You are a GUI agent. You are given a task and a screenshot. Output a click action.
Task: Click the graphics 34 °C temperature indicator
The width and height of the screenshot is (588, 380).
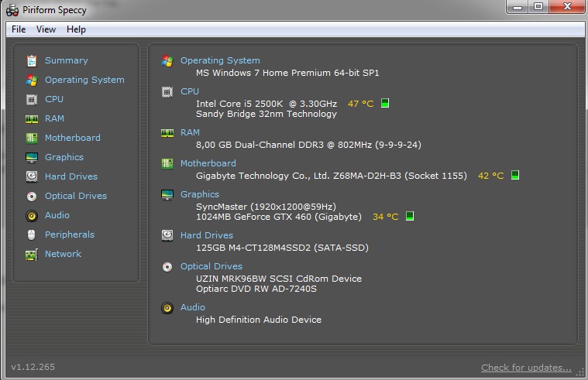[410, 217]
